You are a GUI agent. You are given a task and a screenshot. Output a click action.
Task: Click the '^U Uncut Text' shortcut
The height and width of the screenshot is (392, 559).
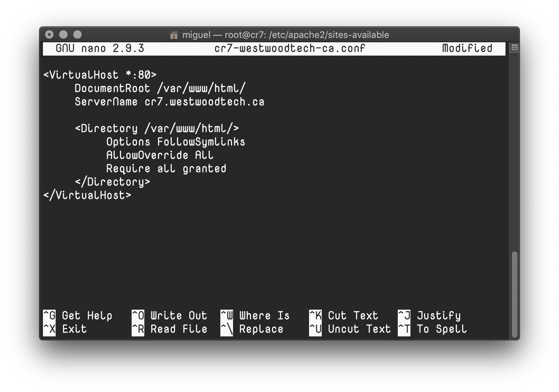pyautogui.click(x=350, y=329)
